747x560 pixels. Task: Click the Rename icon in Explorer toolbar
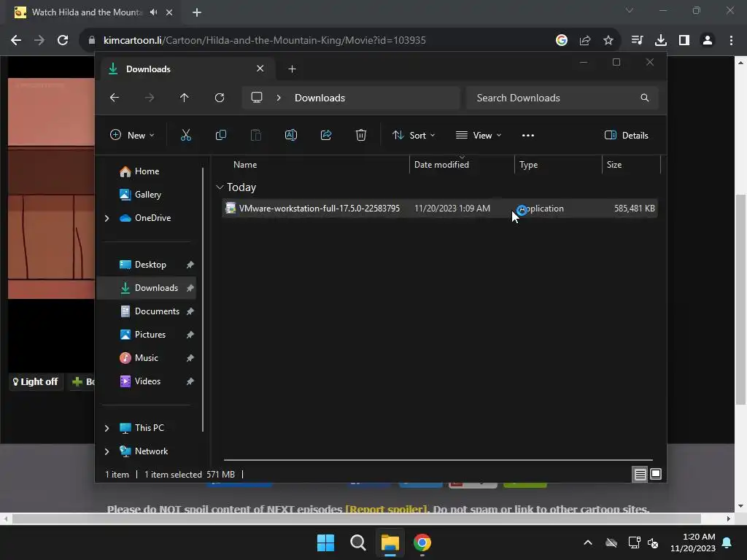(x=290, y=135)
